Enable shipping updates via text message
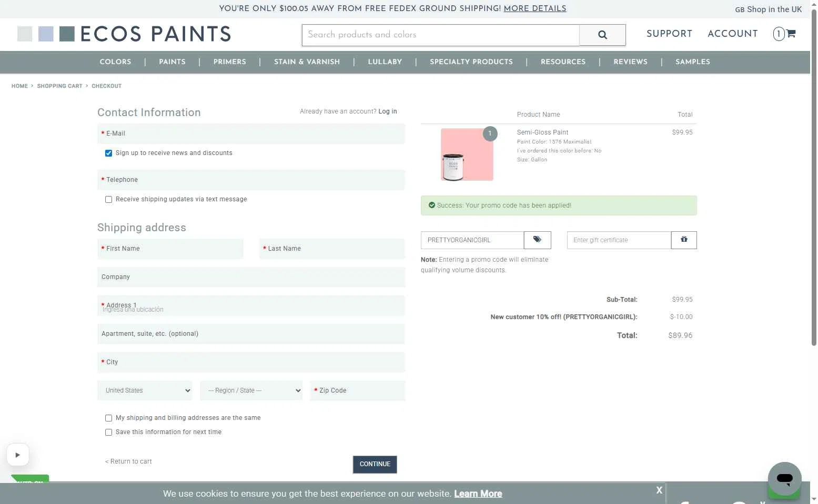 pyautogui.click(x=108, y=199)
